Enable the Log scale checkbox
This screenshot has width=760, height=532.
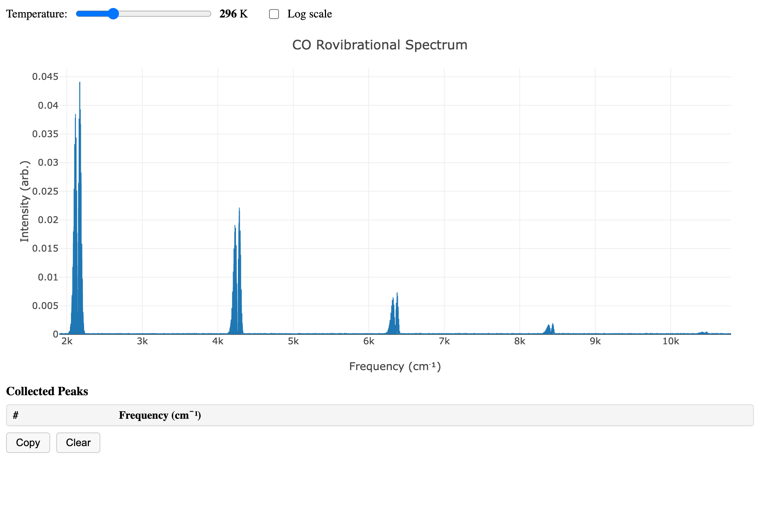tap(274, 14)
